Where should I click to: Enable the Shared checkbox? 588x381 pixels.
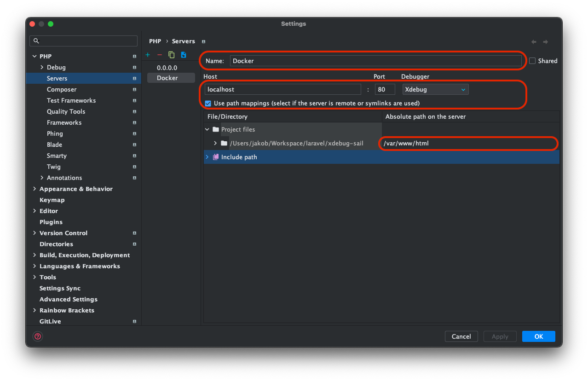(532, 60)
